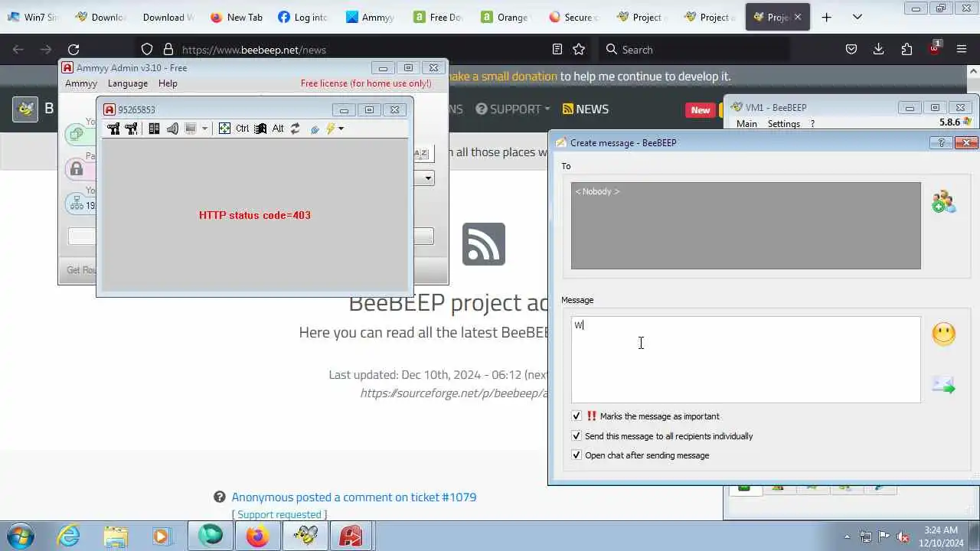Open the Firefox hamburger application menu

[x=962, y=50]
